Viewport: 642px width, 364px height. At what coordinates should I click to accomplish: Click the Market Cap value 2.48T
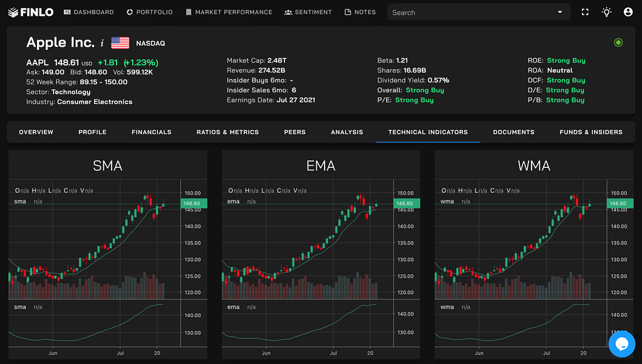tap(277, 61)
